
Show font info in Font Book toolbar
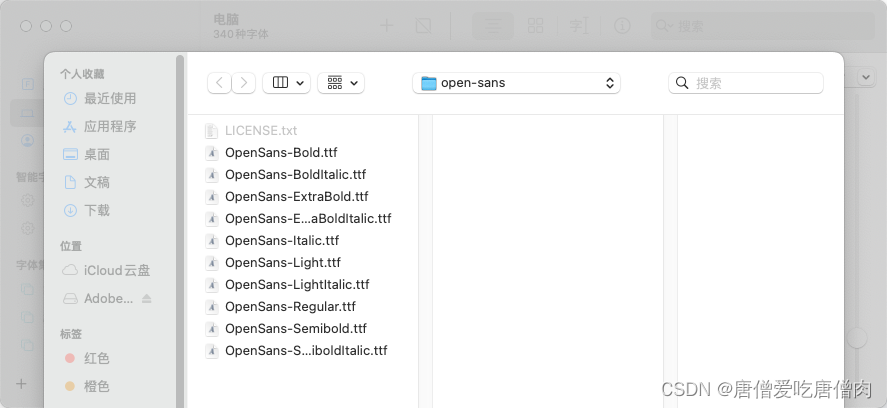pos(622,25)
